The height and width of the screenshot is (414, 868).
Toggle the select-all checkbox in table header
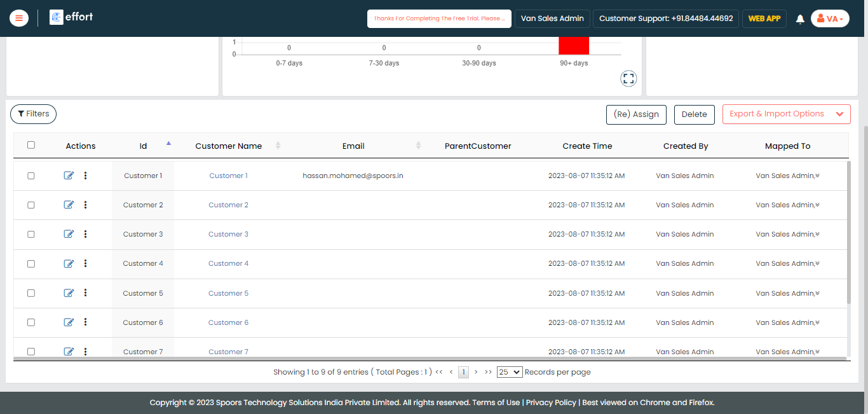(x=31, y=145)
